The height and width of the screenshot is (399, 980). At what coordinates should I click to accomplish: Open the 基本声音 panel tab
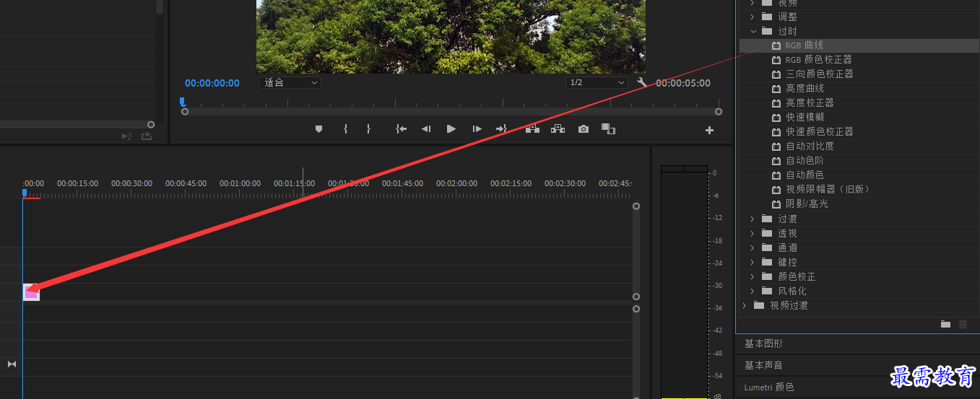(763, 365)
